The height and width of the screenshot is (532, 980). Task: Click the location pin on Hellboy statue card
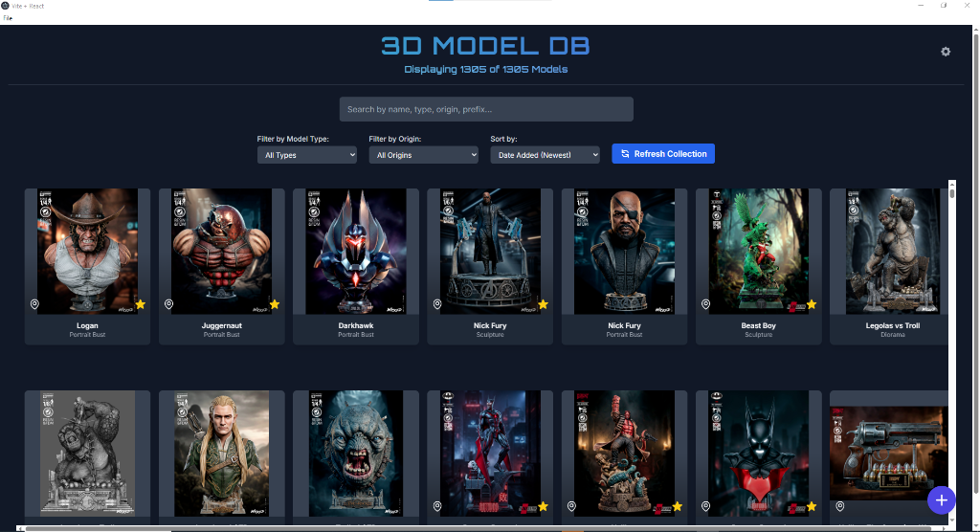(571, 506)
